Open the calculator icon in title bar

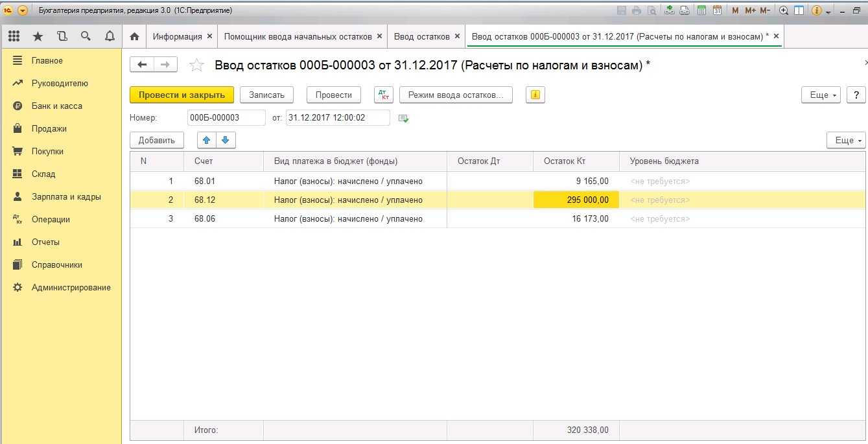point(701,10)
